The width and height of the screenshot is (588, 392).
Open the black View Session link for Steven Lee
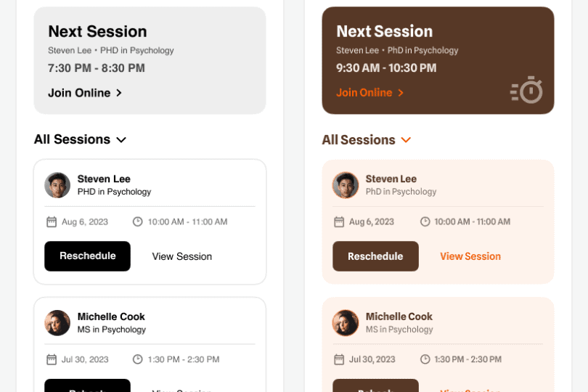(182, 256)
